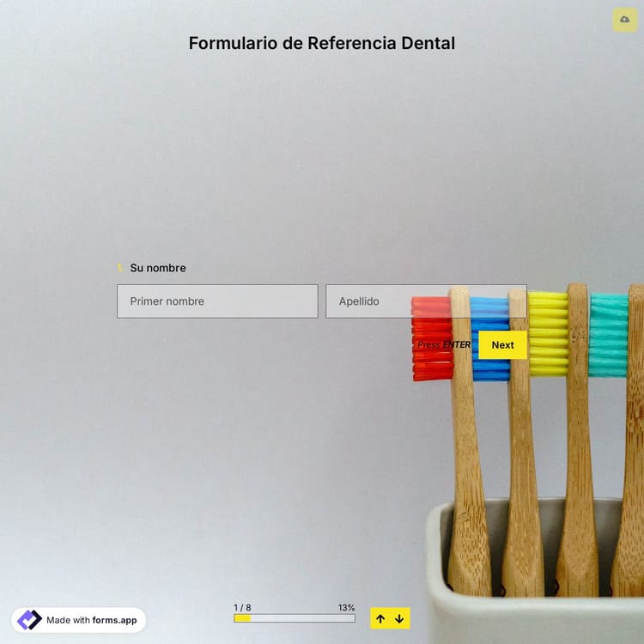Select the "Formulario de Referencia Dental" title
This screenshot has width=644, height=644.
point(322,43)
